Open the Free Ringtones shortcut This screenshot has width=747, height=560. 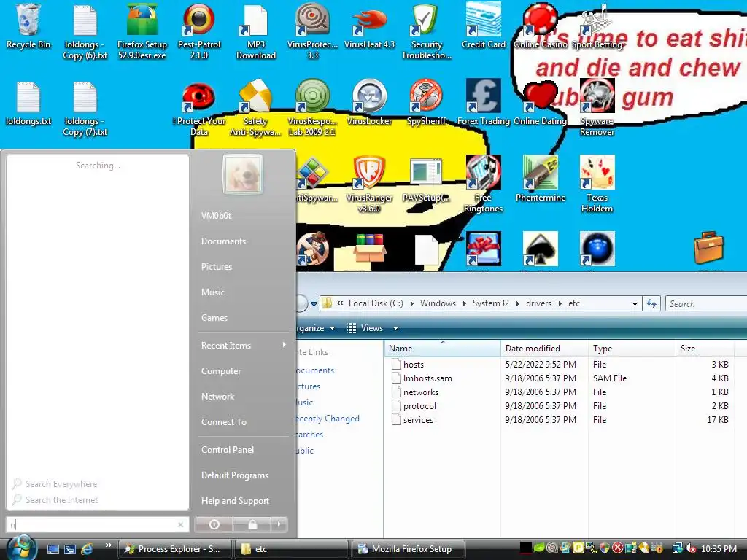pos(484,184)
